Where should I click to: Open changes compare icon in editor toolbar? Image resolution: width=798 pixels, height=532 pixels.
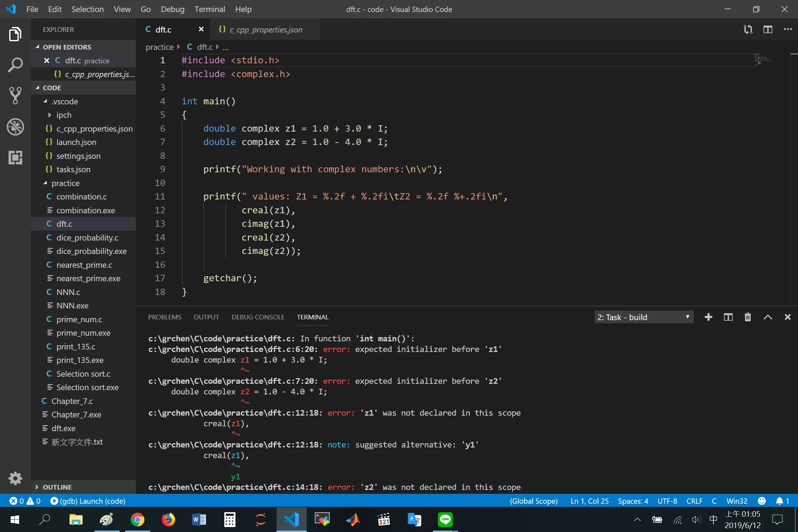pos(748,29)
